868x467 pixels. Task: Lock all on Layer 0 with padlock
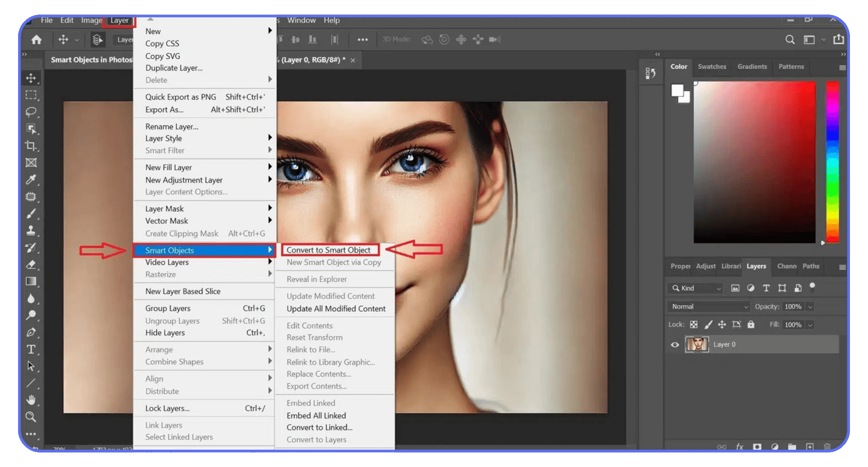(x=750, y=324)
